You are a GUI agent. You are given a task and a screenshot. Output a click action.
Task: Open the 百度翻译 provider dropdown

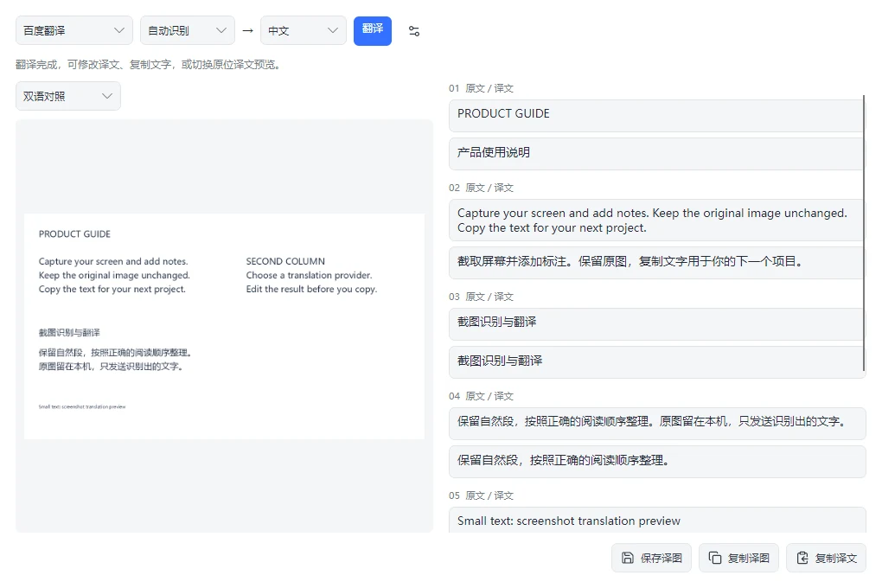click(74, 30)
